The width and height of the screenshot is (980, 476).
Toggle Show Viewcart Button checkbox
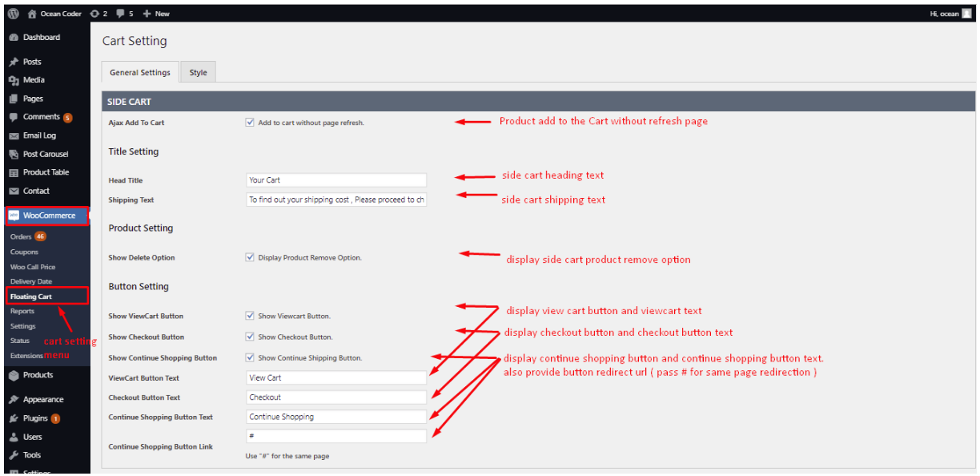pos(251,316)
